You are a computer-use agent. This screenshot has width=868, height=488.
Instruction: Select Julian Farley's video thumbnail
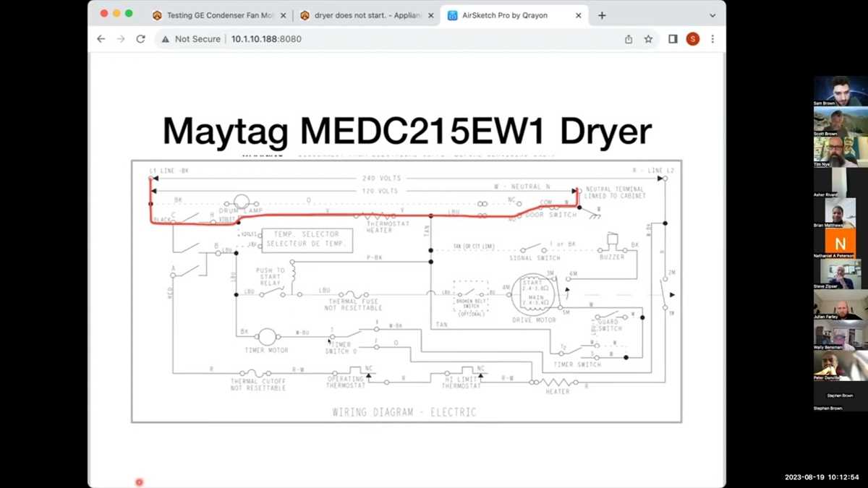click(x=840, y=304)
